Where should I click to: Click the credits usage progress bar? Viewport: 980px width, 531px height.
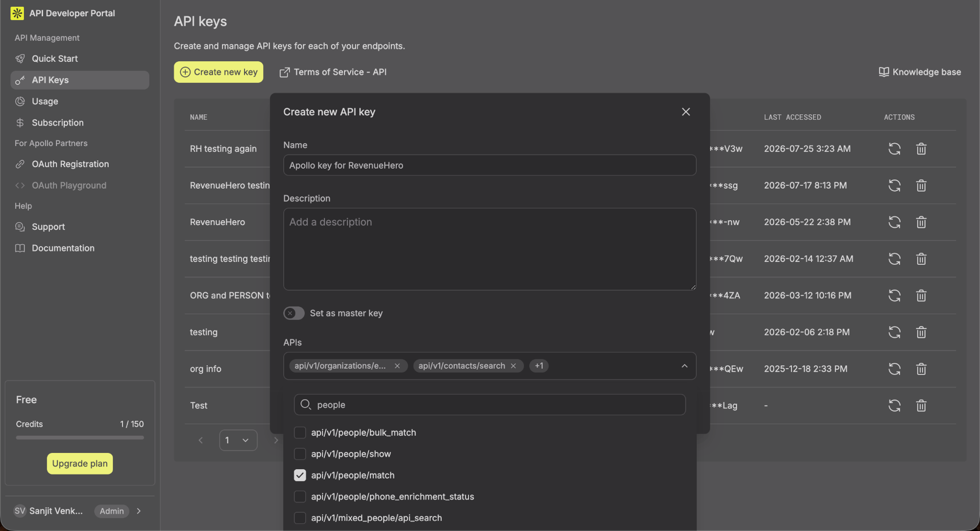point(80,437)
